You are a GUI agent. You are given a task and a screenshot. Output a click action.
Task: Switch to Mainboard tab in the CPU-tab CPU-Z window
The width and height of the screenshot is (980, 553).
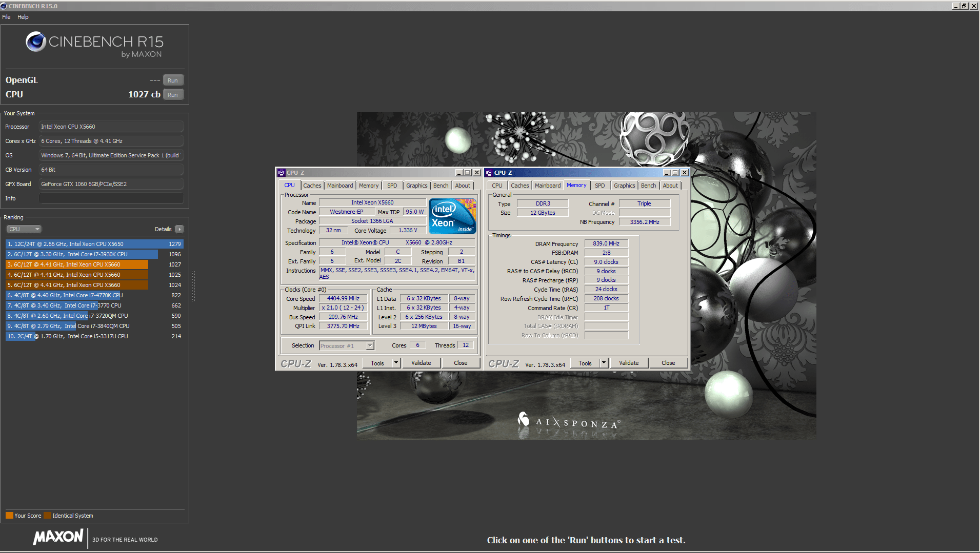click(340, 186)
